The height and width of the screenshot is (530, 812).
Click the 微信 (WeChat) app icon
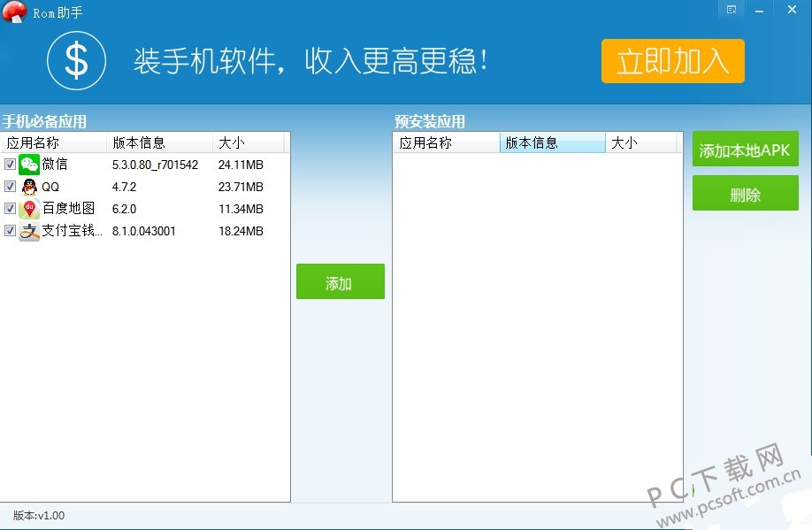(29, 165)
